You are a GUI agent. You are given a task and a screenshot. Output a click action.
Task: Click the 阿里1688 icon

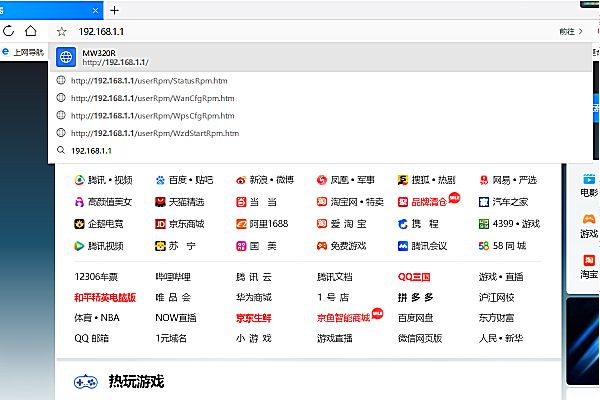pos(241,224)
